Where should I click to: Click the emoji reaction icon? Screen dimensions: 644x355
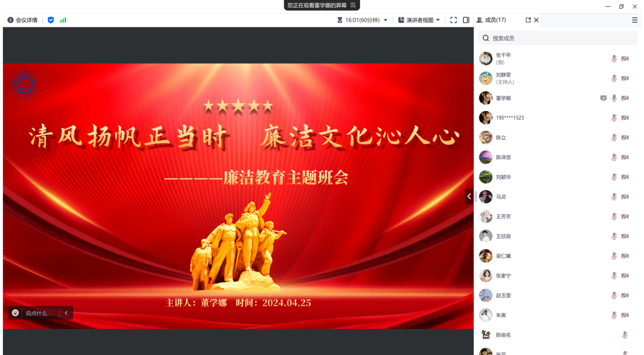click(x=15, y=313)
